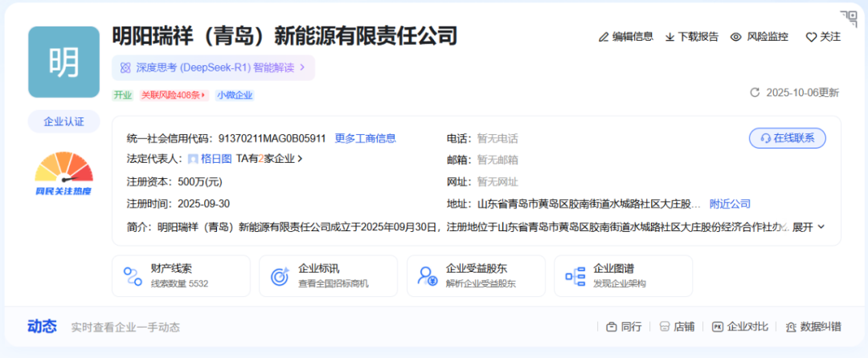Click credit code 91370211MAG0B05911

(272, 138)
